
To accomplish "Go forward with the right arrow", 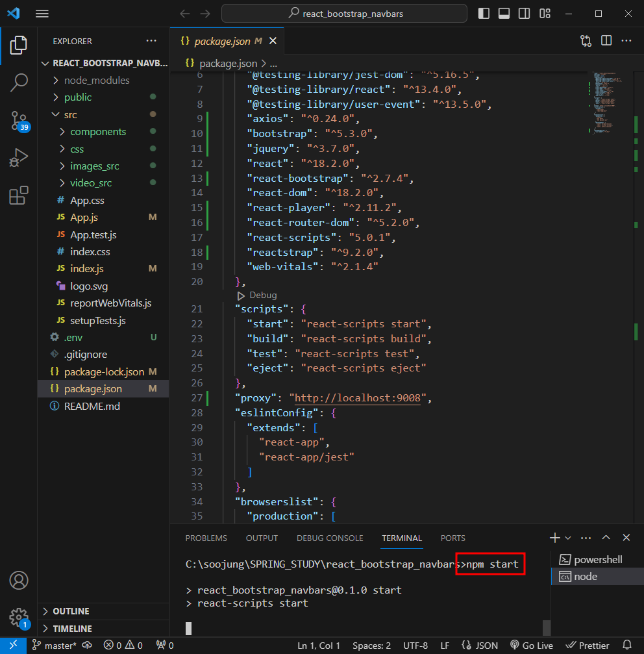I will coord(205,14).
